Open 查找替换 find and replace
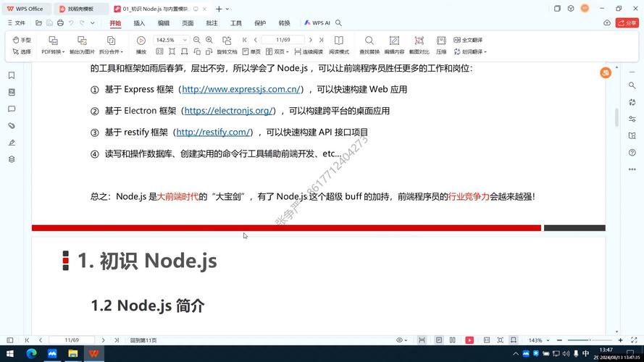This screenshot has width=644, height=362. point(369,45)
